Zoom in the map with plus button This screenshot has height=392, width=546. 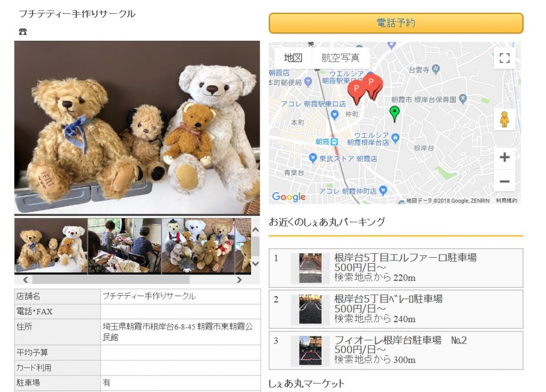point(504,157)
